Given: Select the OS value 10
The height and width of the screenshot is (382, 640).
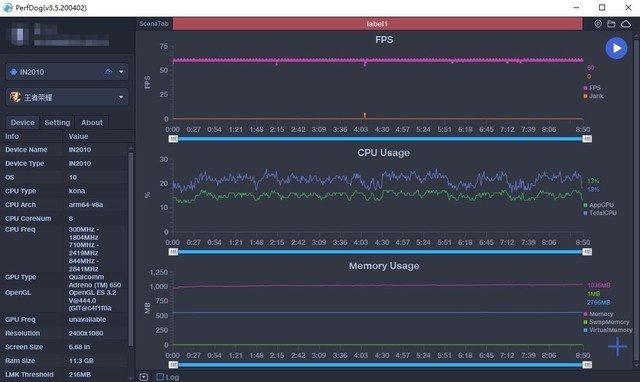Looking at the screenshot, I should (73, 177).
